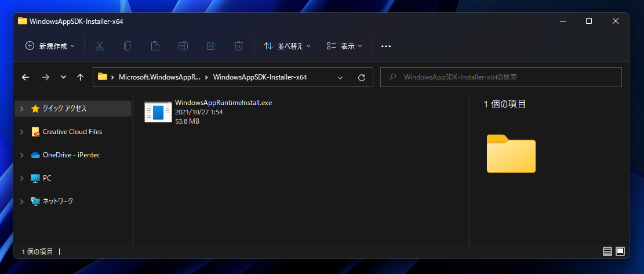Click the large folder preview thumbnail
644x274 pixels.
511,153
